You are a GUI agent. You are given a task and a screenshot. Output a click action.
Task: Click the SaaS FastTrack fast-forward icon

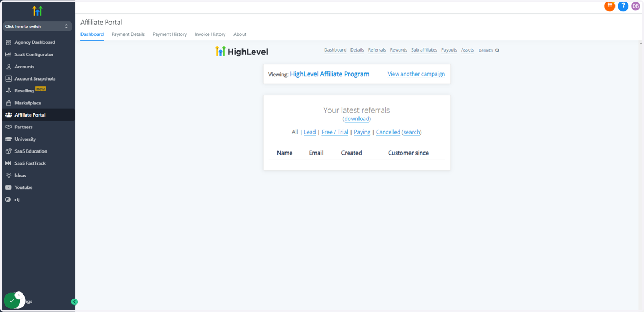pos(9,163)
